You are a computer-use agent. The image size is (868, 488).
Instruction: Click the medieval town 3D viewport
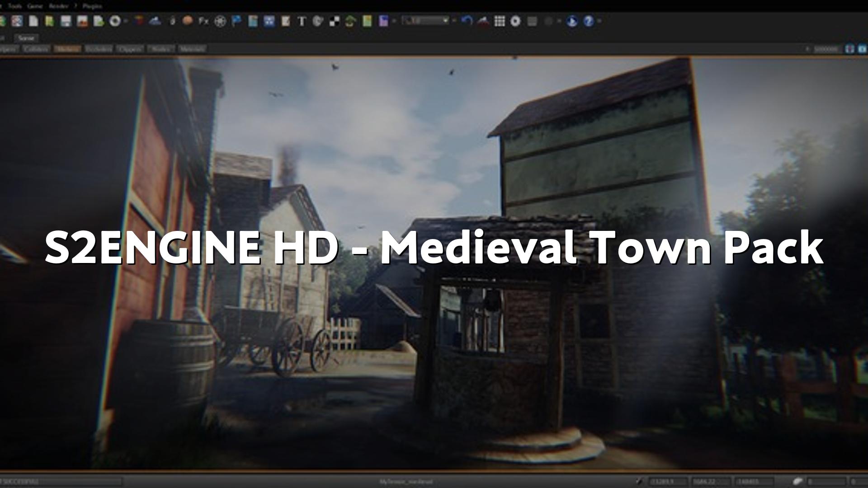coord(434,264)
